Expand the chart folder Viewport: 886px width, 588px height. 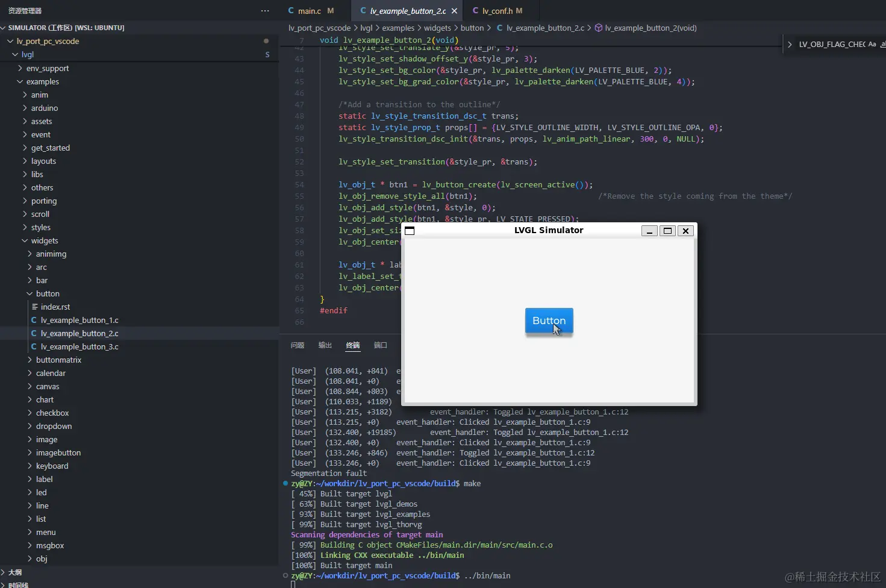pyautogui.click(x=30, y=399)
